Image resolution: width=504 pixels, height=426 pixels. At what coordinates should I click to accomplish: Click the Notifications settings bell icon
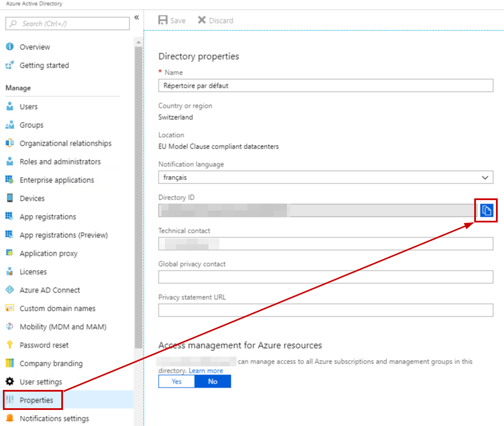pos(10,418)
